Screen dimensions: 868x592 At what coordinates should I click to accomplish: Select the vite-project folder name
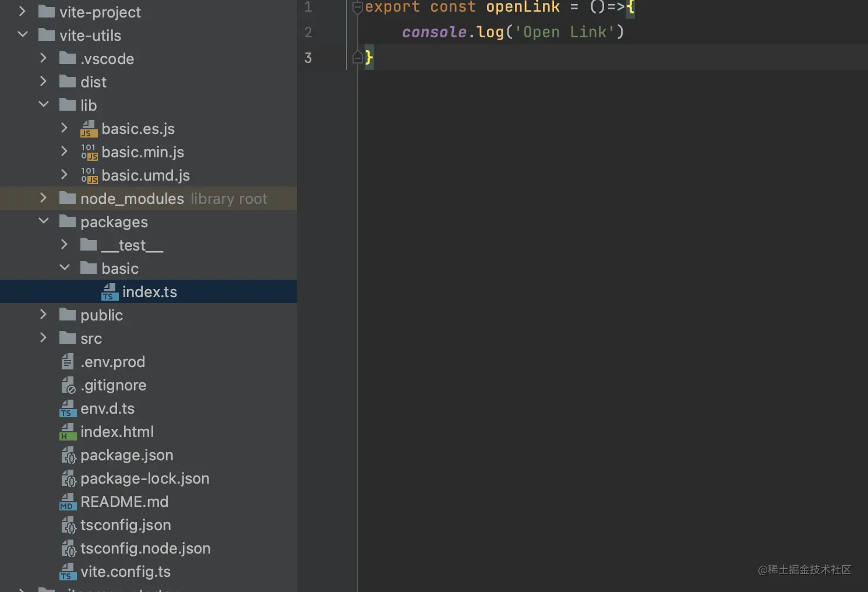100,12
